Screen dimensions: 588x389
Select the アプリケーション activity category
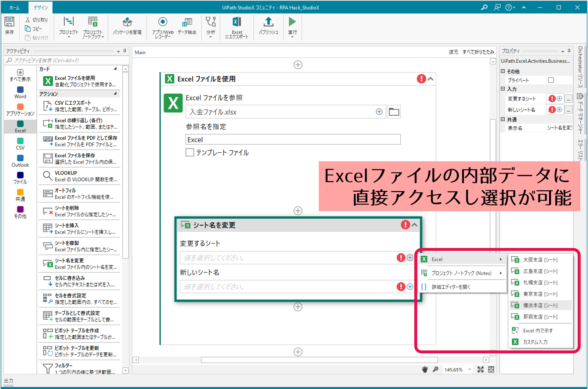coord(20,110)
